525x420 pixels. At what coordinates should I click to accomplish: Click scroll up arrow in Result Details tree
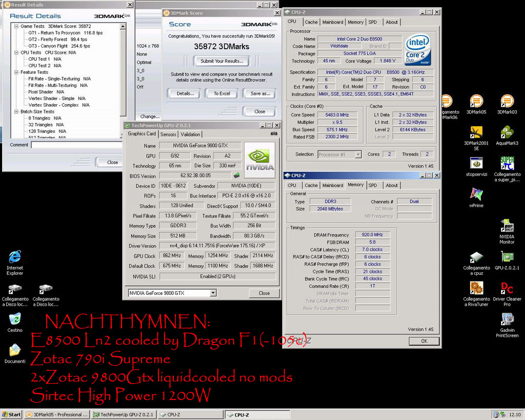tap(123, 26)
